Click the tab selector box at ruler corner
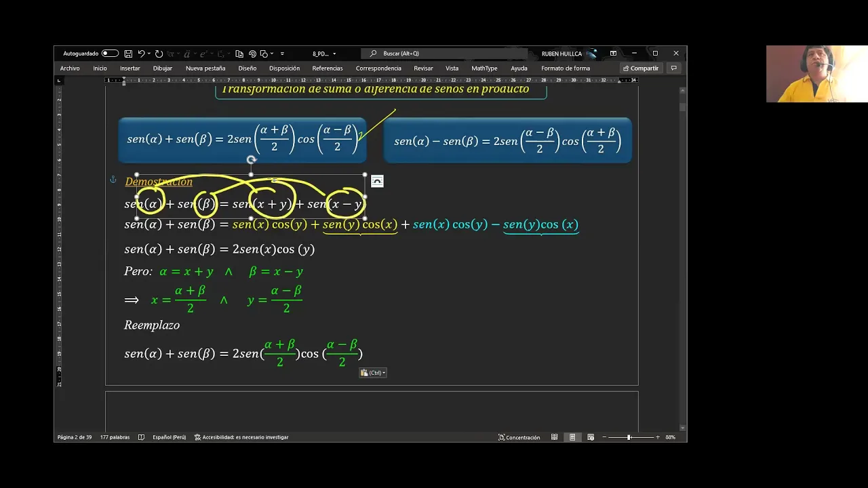 (59, 80)
